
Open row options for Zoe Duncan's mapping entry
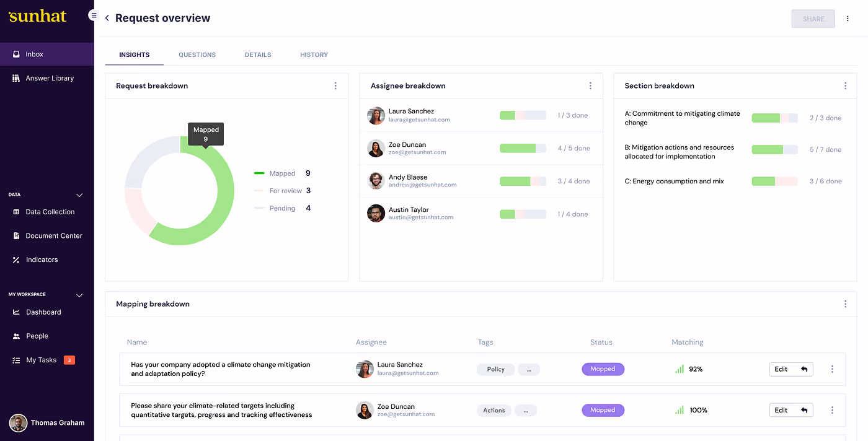[832, 410]
